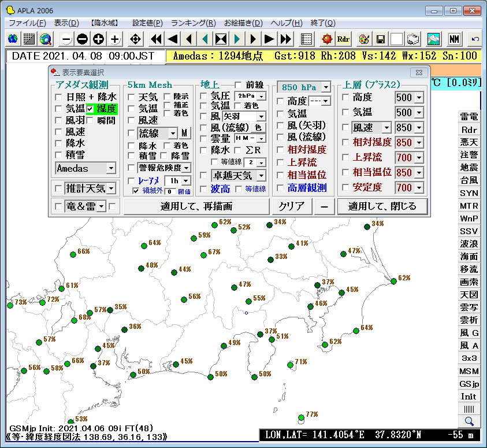
Task: Click 適用して、再描画 button
Action: click(x=196, y=206)
